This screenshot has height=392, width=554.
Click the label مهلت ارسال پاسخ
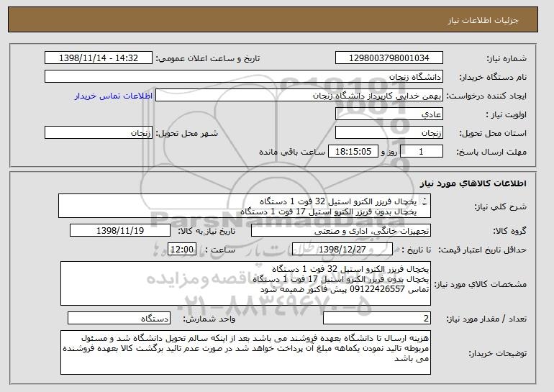[x=491, y=152]
